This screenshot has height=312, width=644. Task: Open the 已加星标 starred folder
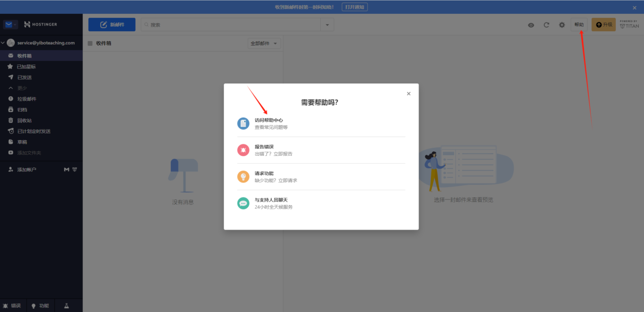tap(41, 66)
